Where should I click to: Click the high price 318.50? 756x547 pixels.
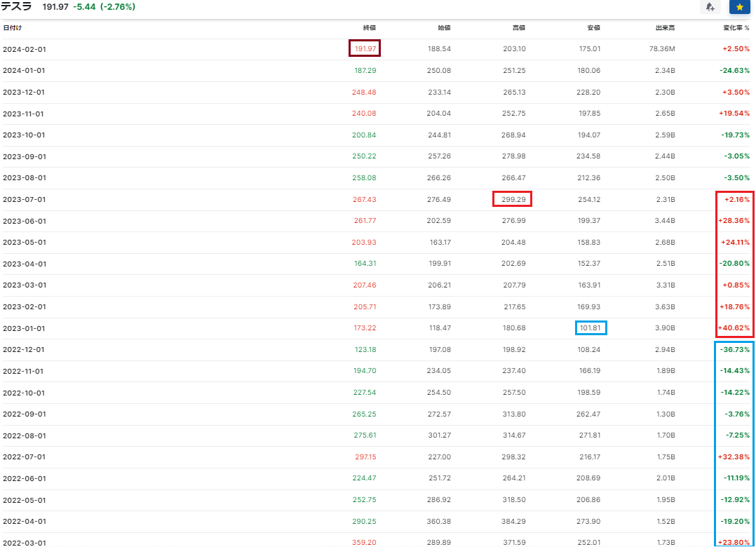pos(513,500)
